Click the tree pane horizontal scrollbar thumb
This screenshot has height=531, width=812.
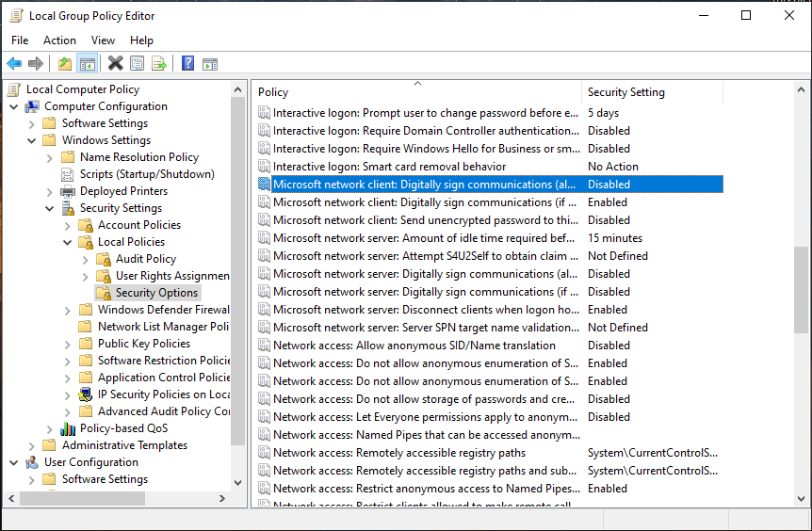[x=82, y=498]
